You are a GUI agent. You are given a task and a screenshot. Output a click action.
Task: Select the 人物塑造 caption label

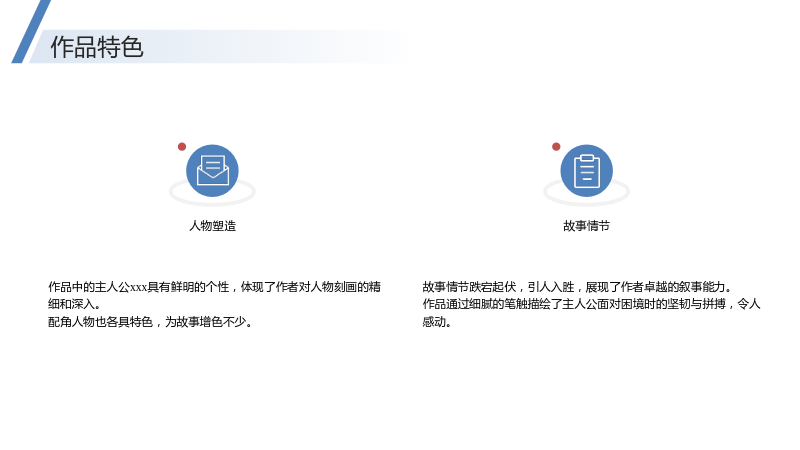pyautogui.click(x=212, y=226)
